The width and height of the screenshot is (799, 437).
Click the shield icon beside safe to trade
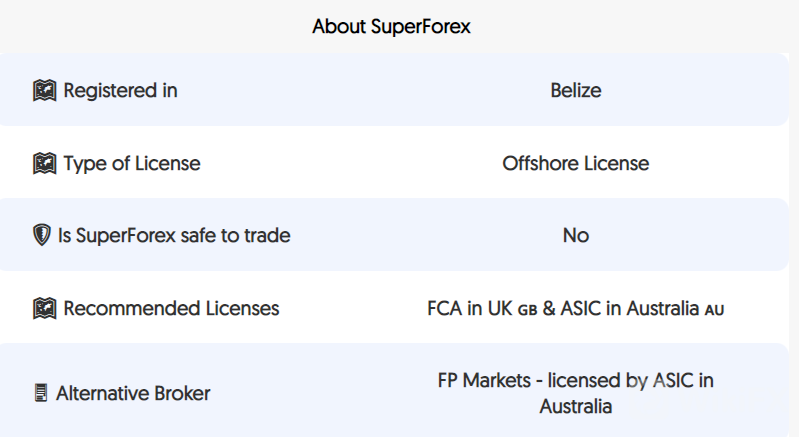pos(41,236)
